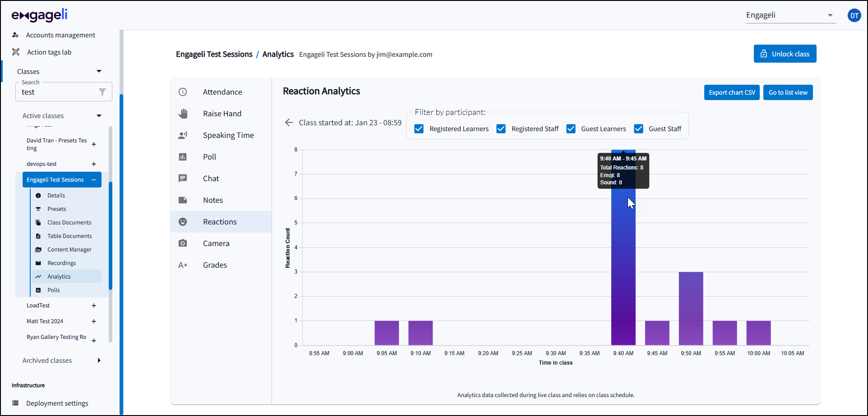868x416 pixels.
Task: Click the Speaking Time icon
Action: pos(183,135)
